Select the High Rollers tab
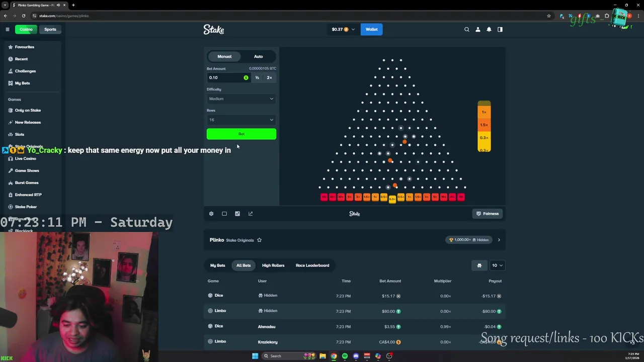The width and height of the screenshot is (644, 362). coord(273,265)
